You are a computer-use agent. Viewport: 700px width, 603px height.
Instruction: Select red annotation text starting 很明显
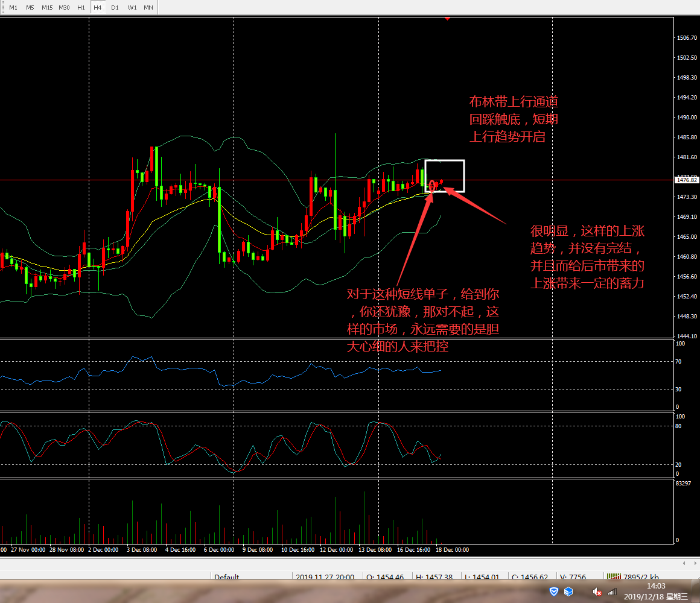[x=587, y=257]
